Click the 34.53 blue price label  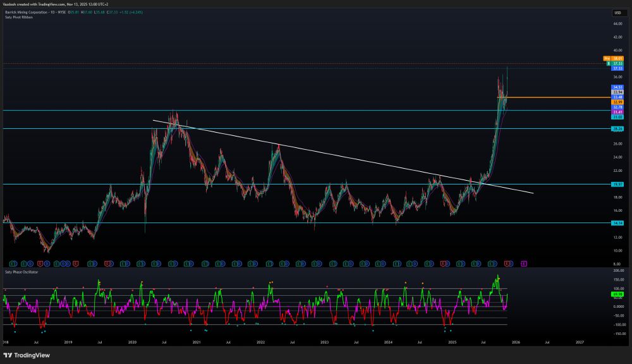pos(617,87)
